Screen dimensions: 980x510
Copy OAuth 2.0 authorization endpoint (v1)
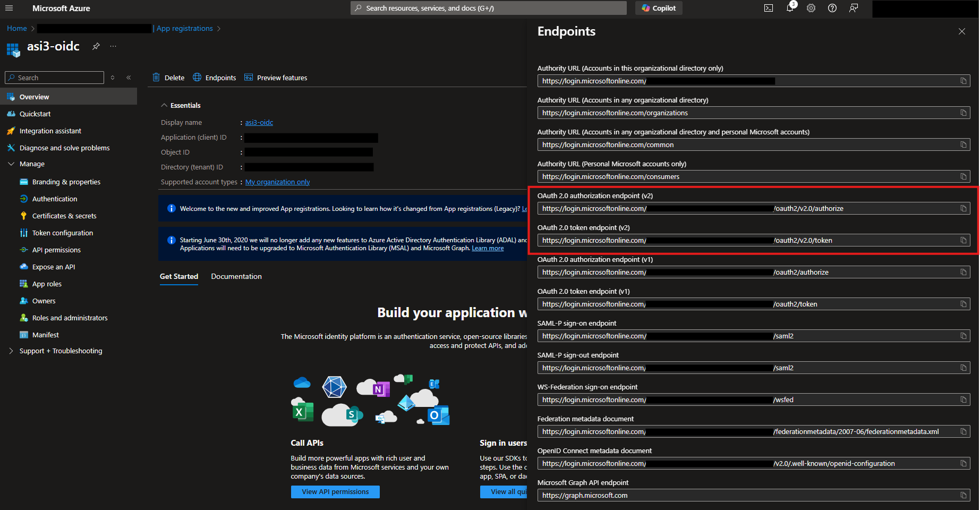(964, 272)
